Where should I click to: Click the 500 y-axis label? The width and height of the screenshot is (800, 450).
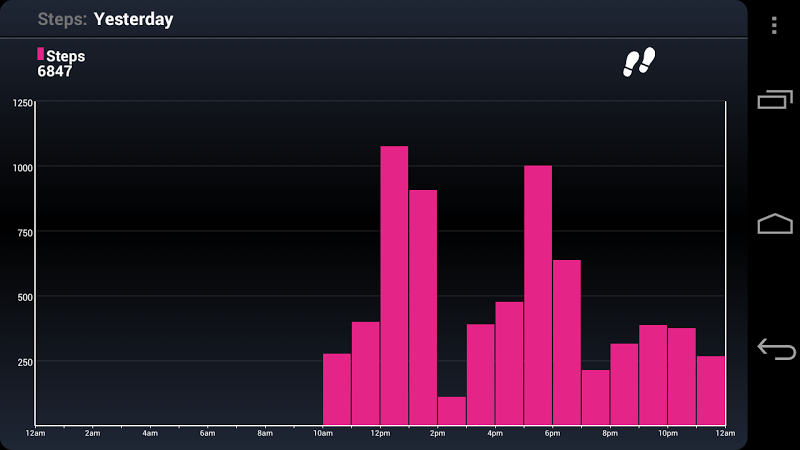(25, 297)
